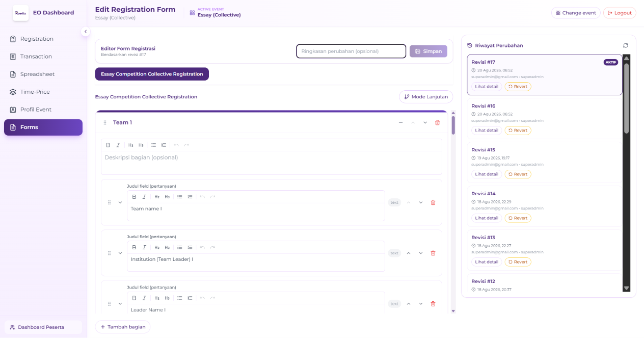Grab the Team 1 section drag handle
Viewport: 644px width, 338px height.
click(105, 123)
